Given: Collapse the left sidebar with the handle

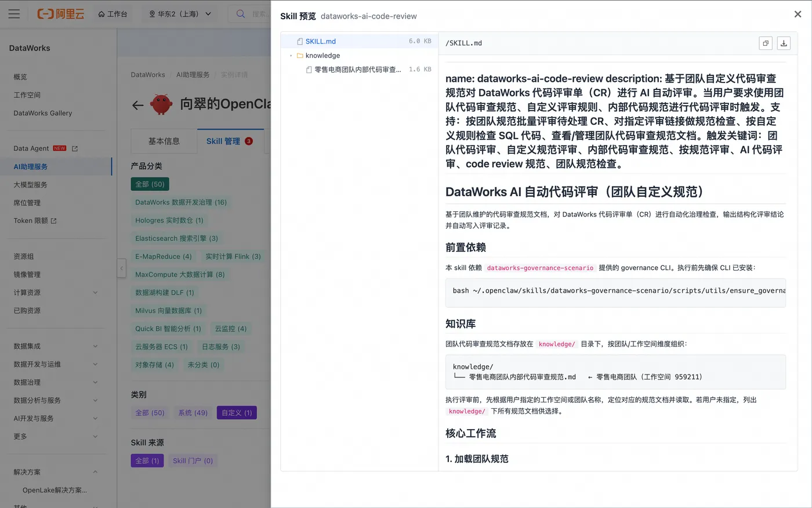Looking at the screenshot, I should pos(121,268).
